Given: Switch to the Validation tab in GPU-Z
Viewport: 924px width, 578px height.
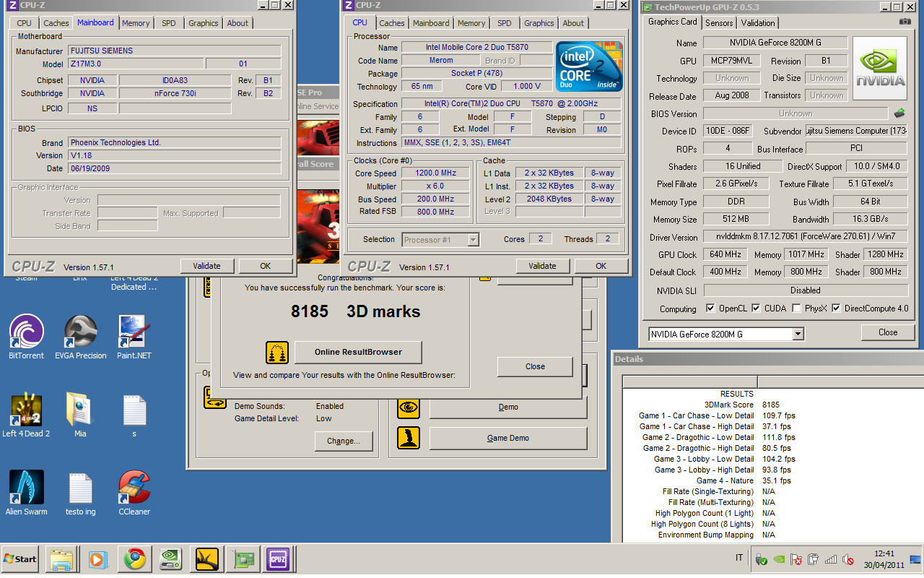Looking at the screenshot, I should click(758, 22).
